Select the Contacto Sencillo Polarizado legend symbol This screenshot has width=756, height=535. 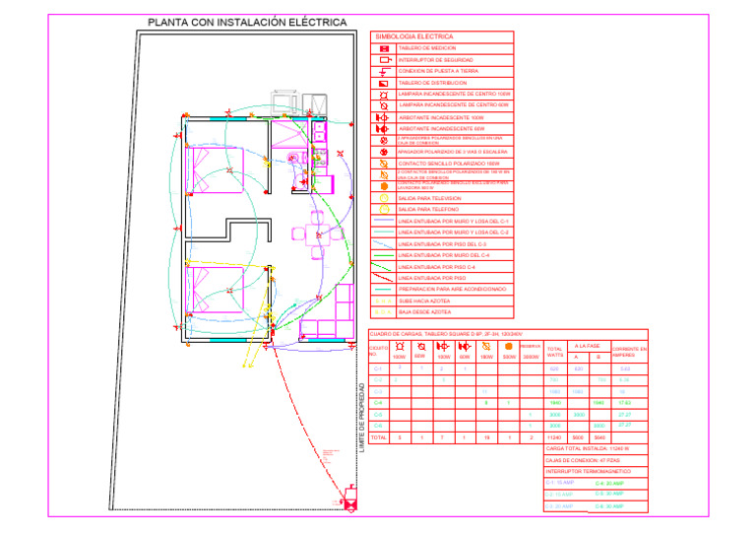pos(384,164)
